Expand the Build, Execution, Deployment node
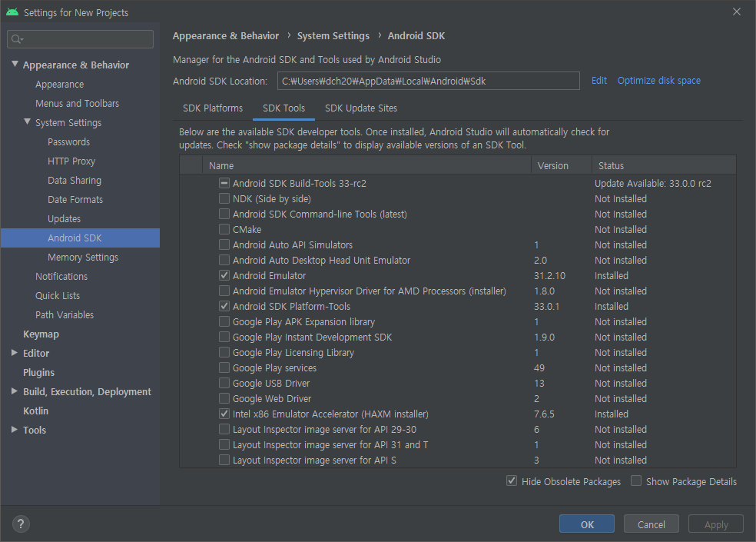The width and height of the screenshot is (756, 542). pos(15,391)
